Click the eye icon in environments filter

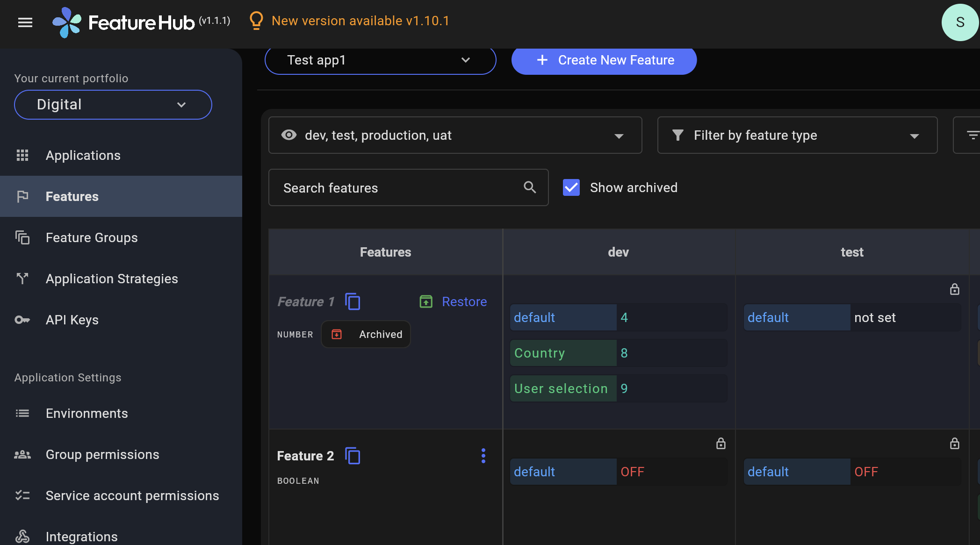coord(289,135)
